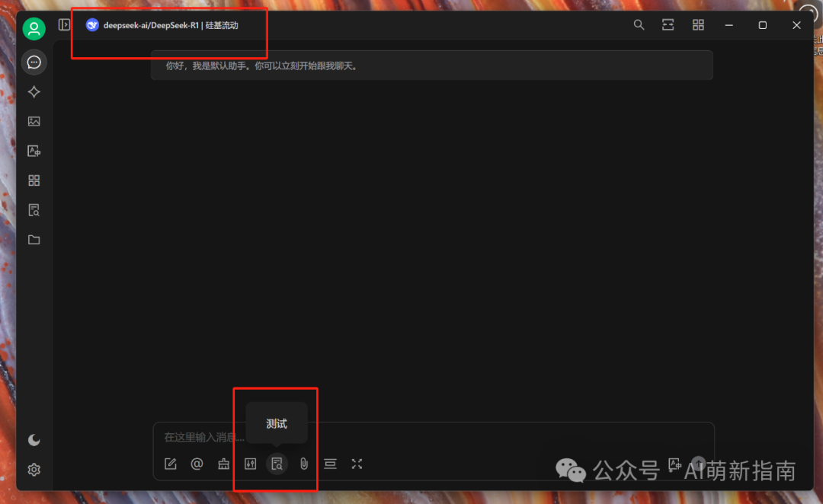
Task: Translate input text with toolbar translate icon
Action: tap(675, 464)
